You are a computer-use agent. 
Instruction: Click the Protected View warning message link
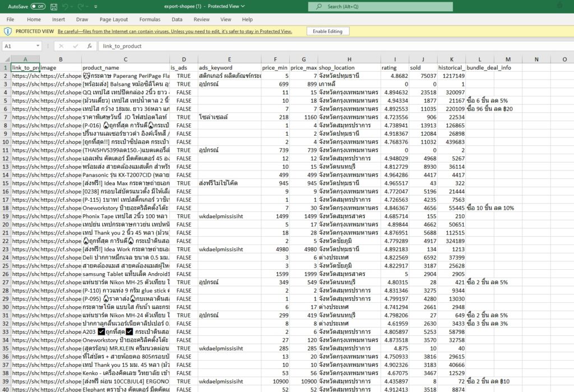174,31
